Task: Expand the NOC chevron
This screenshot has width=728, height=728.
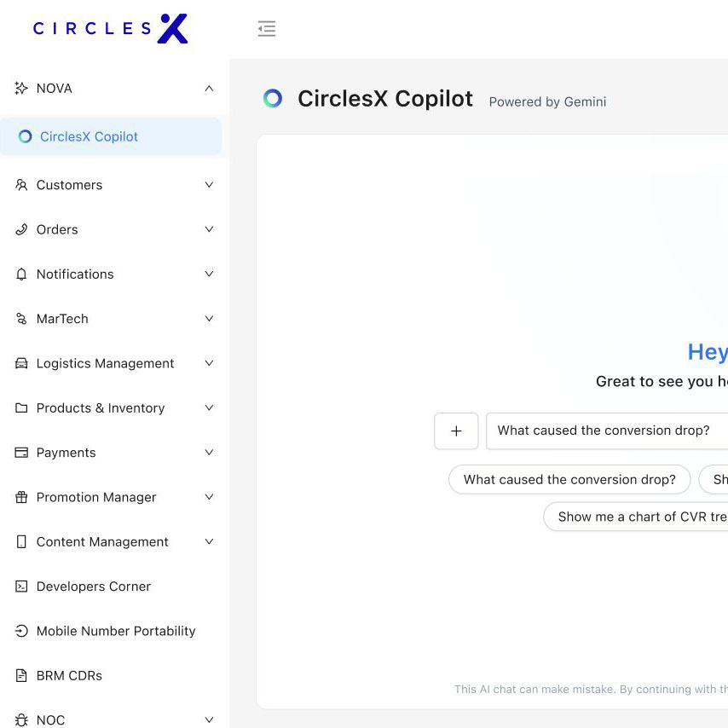Action: [x=209, y=719]
